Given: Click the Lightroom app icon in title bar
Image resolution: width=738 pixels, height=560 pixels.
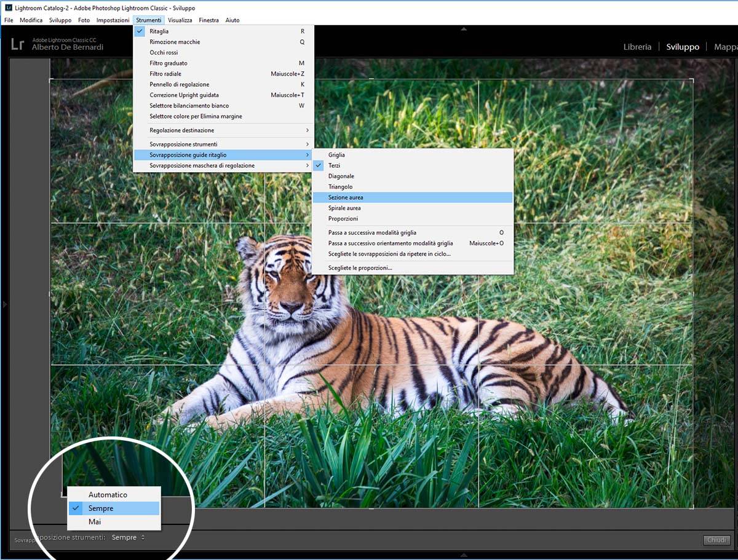Looking at the screenshot, I should 8,8.
